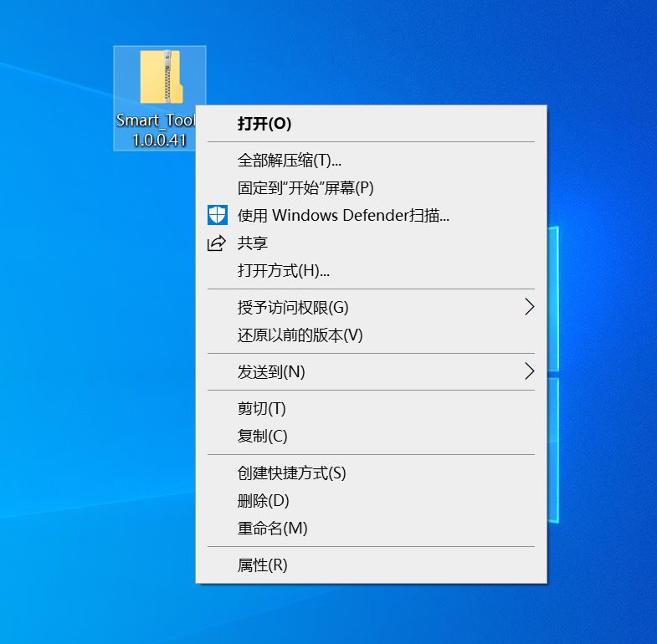657x644 pixels.
Task: Click the share arrow icon beside 共享
Action: point(217,243)
